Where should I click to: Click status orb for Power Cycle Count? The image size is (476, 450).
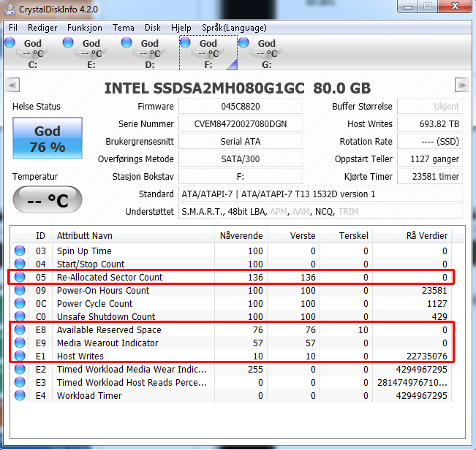(x=20, y=303)
